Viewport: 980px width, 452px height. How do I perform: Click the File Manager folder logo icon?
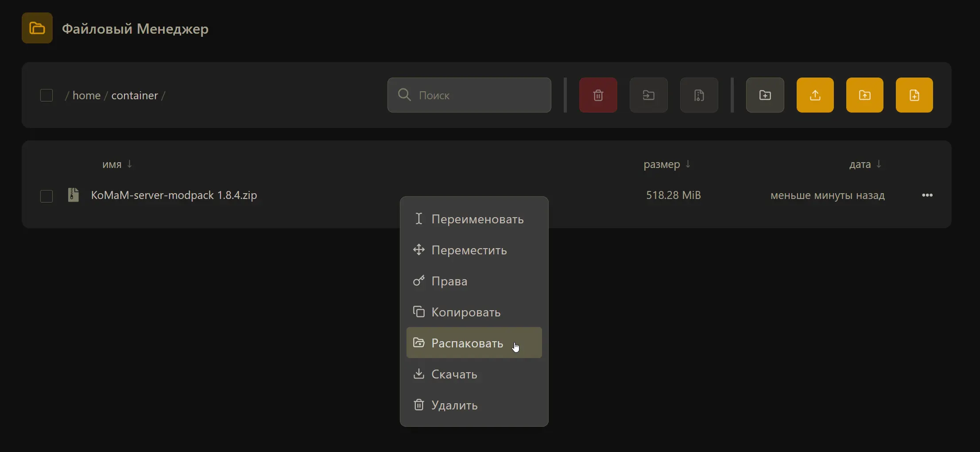pos(37,28)
